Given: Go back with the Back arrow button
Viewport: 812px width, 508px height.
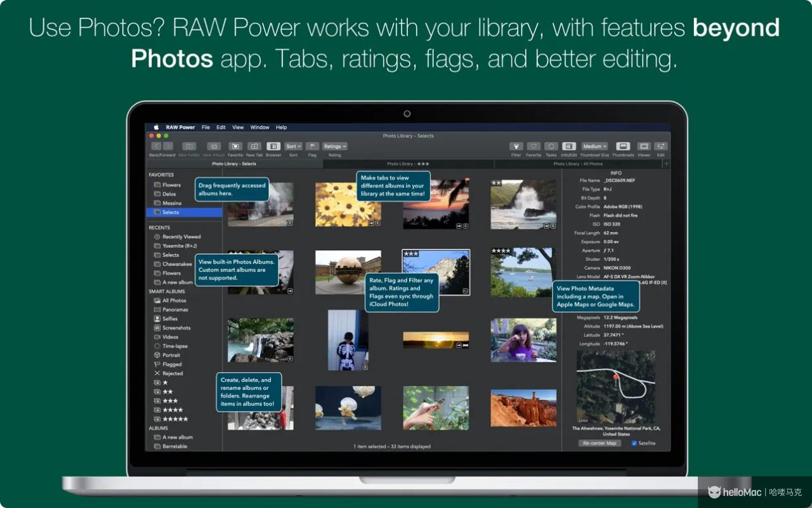Looking at the screenshot, I should click(x=156, y=146).
